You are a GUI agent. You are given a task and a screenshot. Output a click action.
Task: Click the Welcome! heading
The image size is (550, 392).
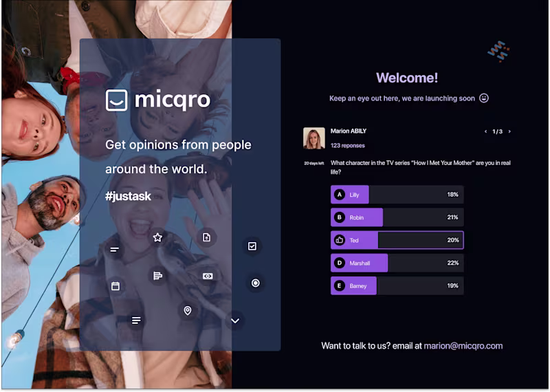(x=407, y=78)
